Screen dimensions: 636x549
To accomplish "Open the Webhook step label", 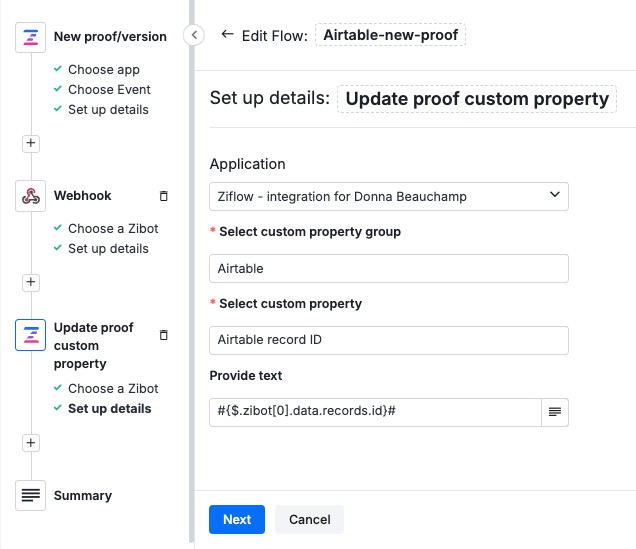I will coord(83,196).
